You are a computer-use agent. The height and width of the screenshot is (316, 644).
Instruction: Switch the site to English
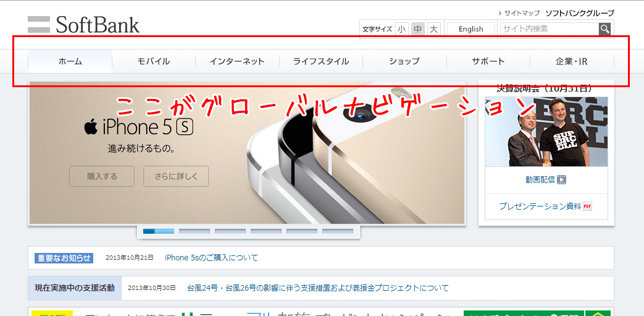click(x=470, y=29)
